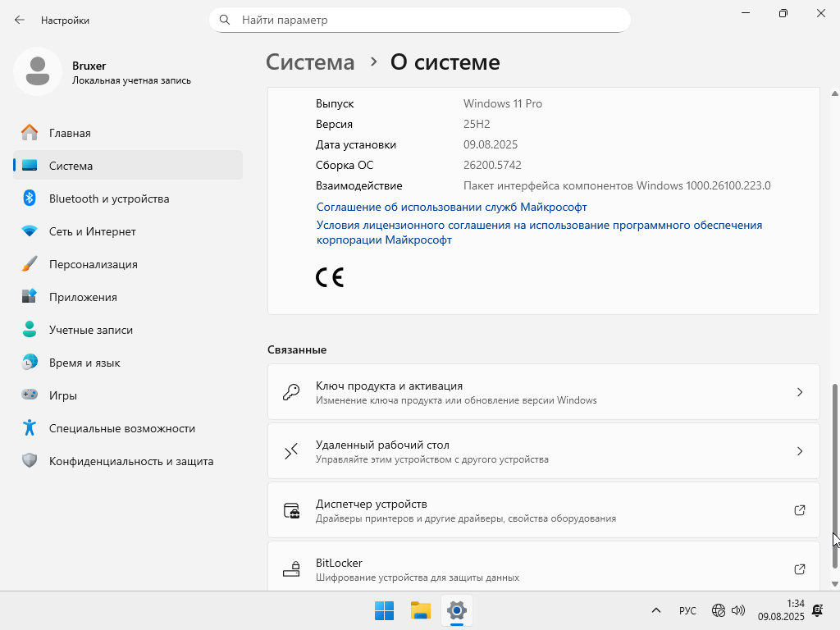Click the Специальные возможности accessibility icon
The width and height of the screenshot is (840, 630).
(30, 427)
